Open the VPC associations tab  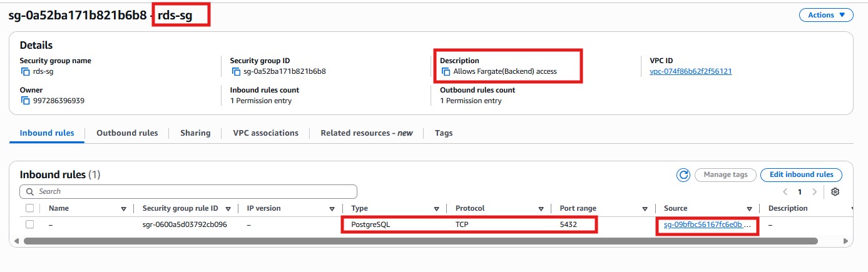pos(265,133)
